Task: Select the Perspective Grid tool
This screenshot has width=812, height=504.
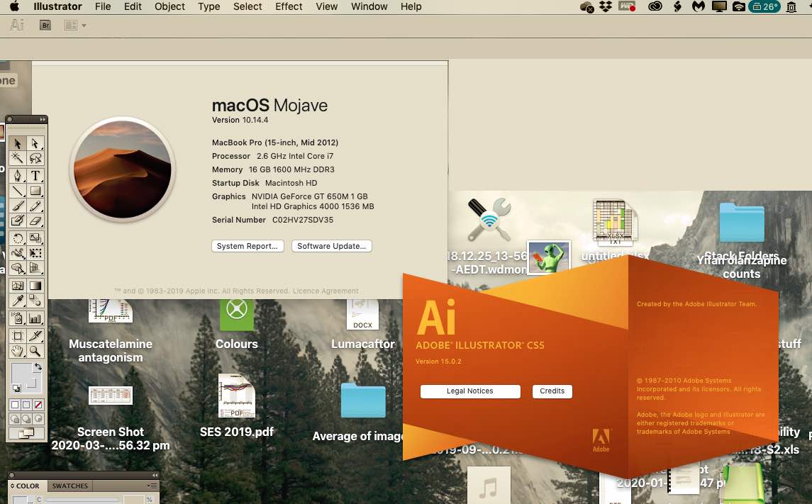Action: pyautogui.click(x=35, y=268)
